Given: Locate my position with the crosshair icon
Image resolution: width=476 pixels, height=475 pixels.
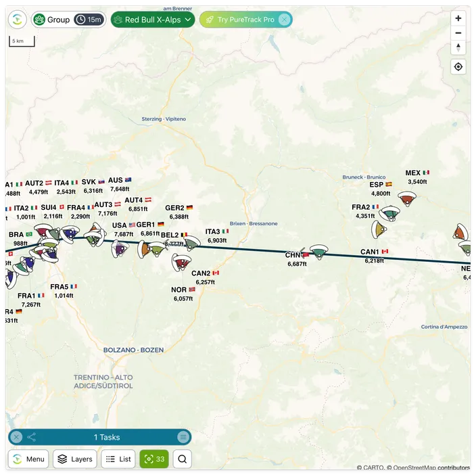Looking at the screenshot, I should (x=458, y=66).
